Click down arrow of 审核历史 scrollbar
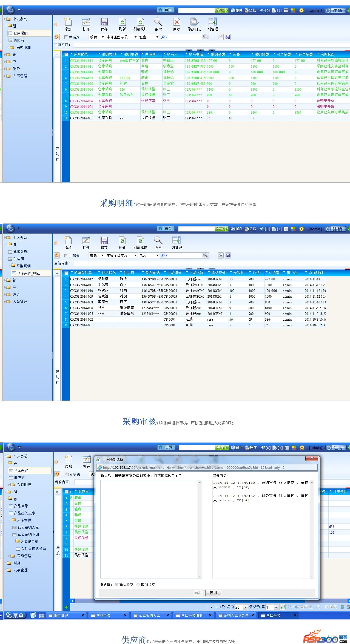Viewport: 350px width, 644px height. [312, 576]
